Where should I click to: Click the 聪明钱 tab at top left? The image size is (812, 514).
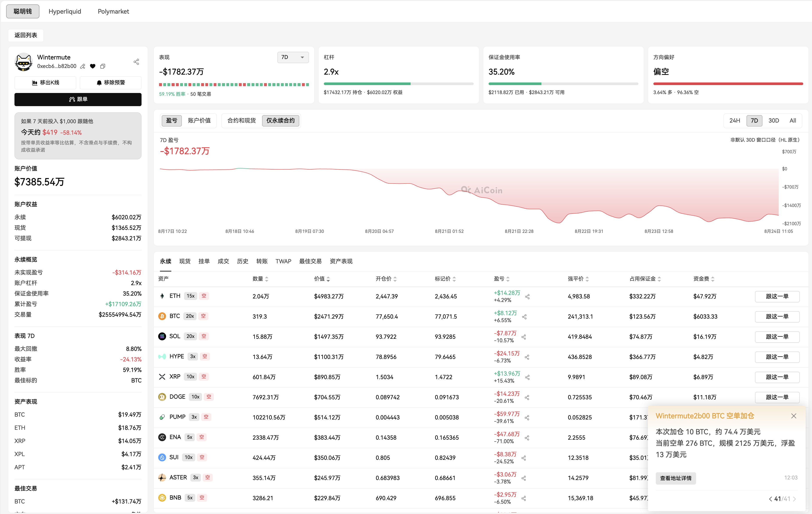(x=23, y=11)
